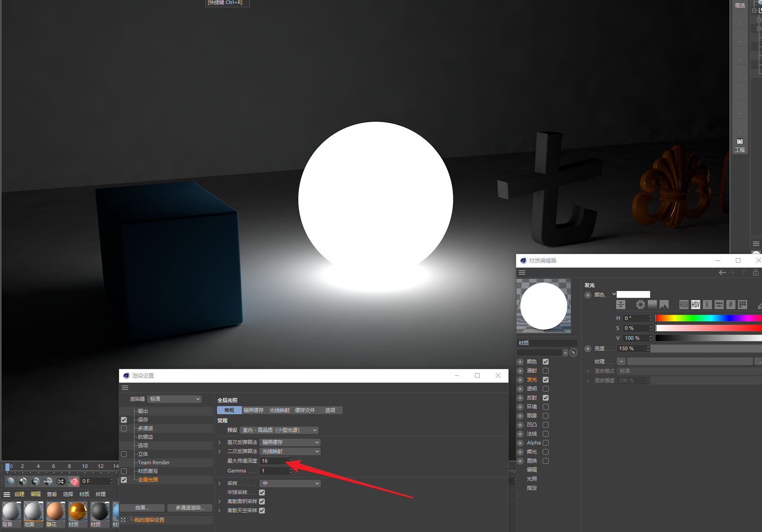Switch color mode to HSV

click(x=696, y=305)
